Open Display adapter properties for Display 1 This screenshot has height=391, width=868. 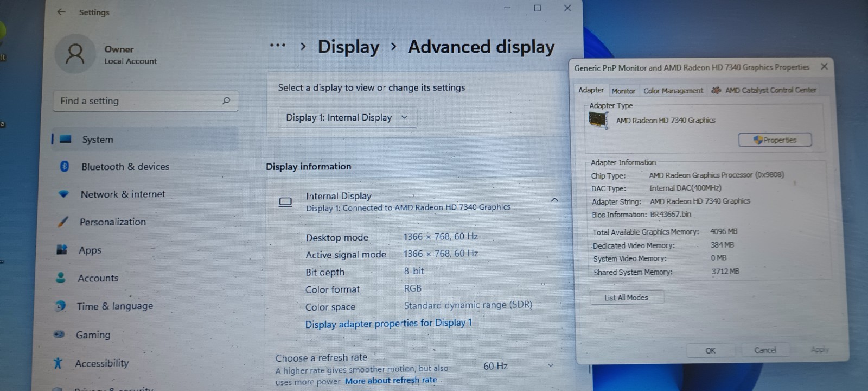pyautogui.click(x=388, y=323)
